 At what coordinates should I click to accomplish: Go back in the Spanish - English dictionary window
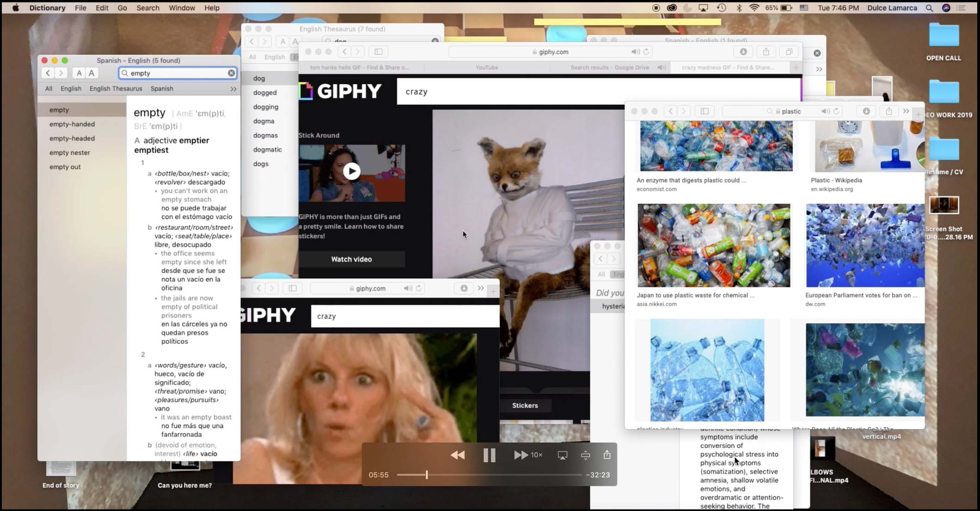(x=48, y=73)
